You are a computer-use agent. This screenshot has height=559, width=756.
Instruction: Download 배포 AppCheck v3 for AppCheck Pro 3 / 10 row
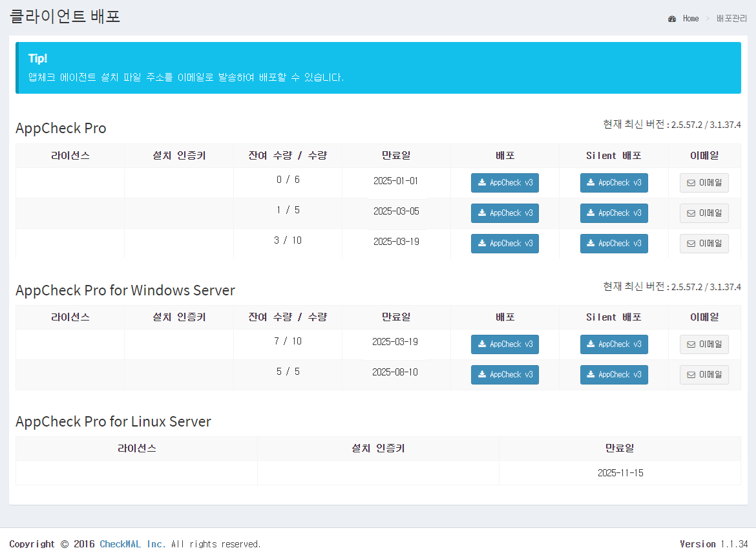click(505, 244)
